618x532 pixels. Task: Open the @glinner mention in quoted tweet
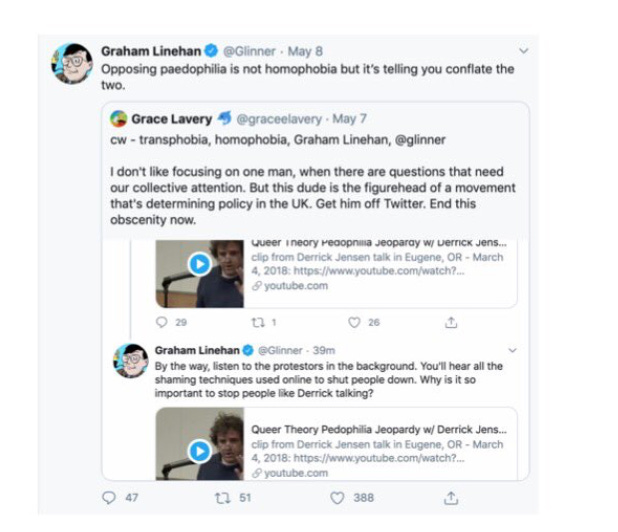click(420, 140)
